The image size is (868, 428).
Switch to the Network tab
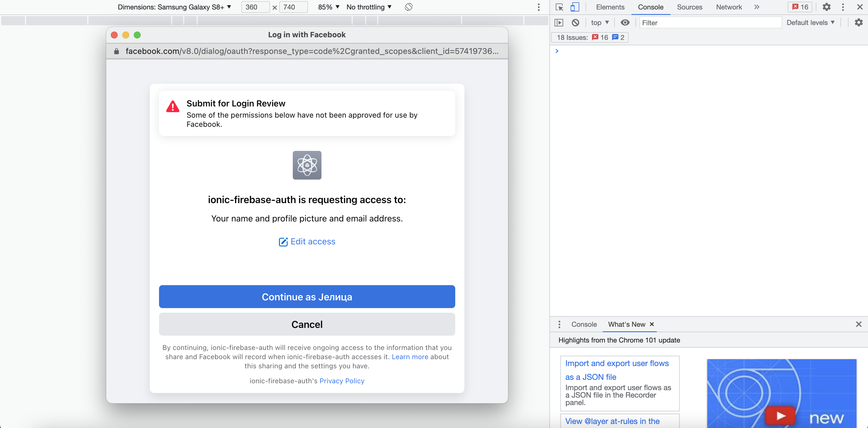729,7
